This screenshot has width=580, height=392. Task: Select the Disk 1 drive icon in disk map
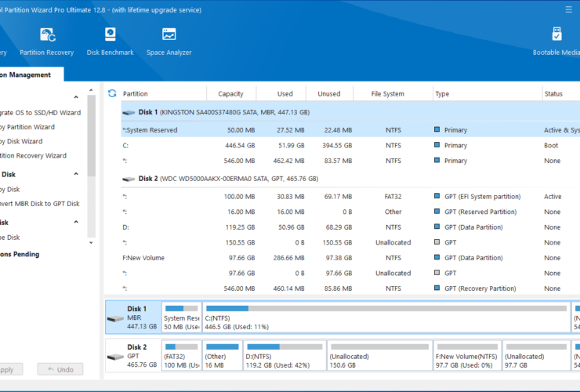click(x=115, y=318)
